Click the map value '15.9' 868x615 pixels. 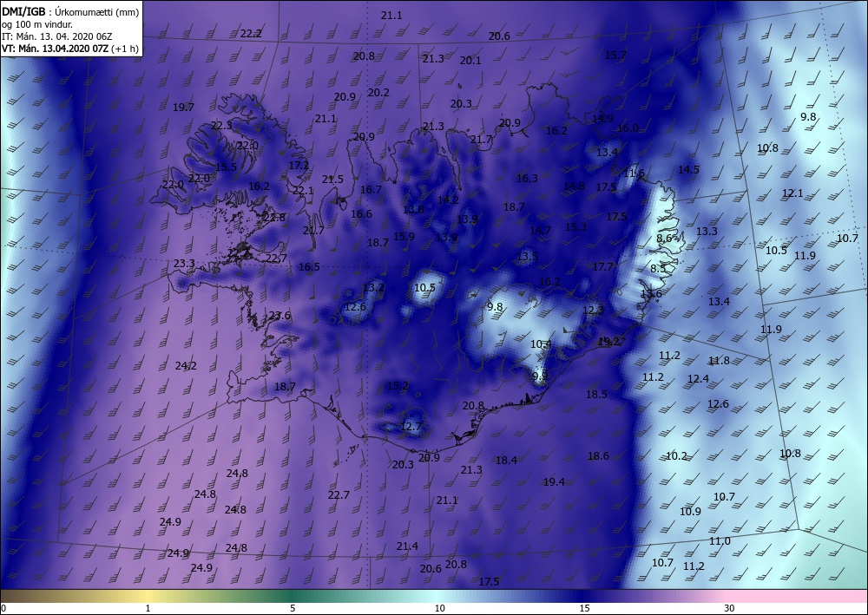pyautogui.click(x=404, y=237)
